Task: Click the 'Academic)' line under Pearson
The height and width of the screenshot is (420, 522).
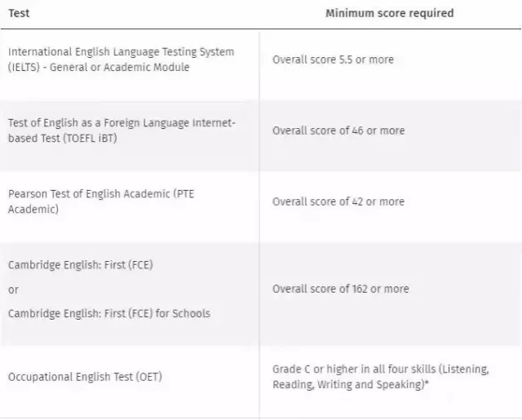Action: click(x=33, y=210)
